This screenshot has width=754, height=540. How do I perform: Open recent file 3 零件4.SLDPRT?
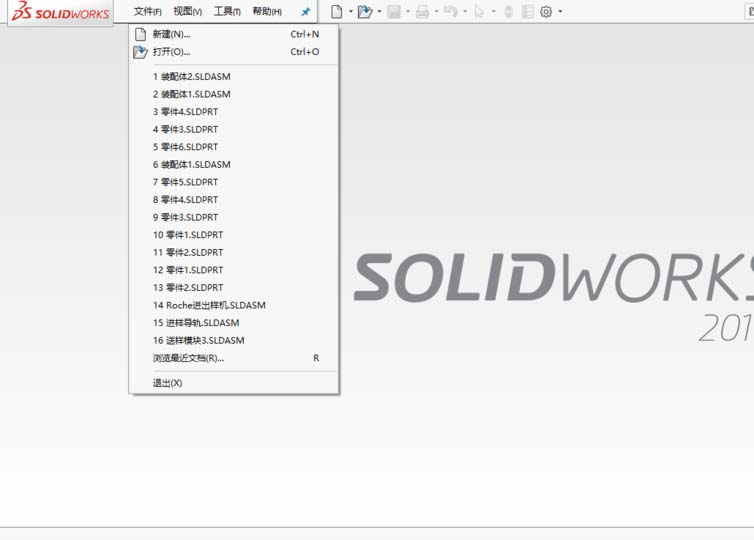click(234, 112)
